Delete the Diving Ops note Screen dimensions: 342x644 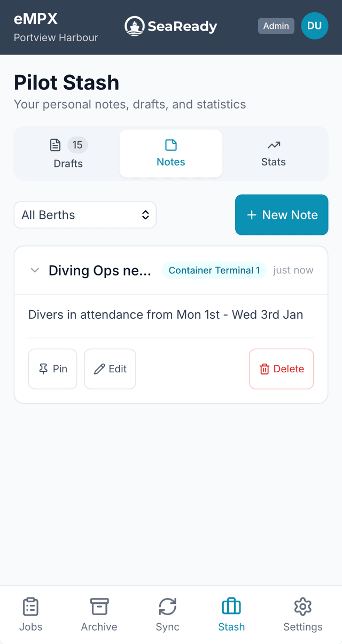pyautogui.click(x=281, y=369)
